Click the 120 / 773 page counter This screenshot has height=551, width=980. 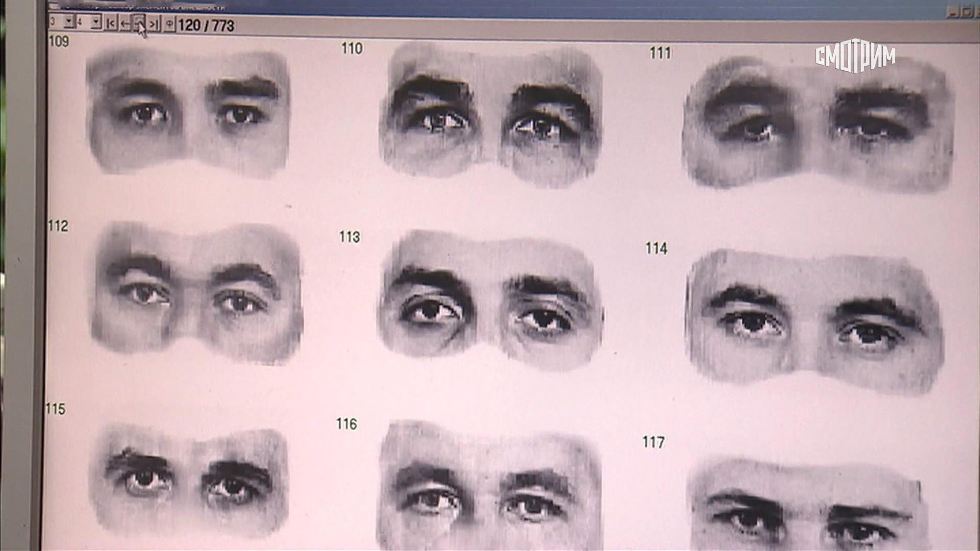pyautogui.click(x=206, y=25)
